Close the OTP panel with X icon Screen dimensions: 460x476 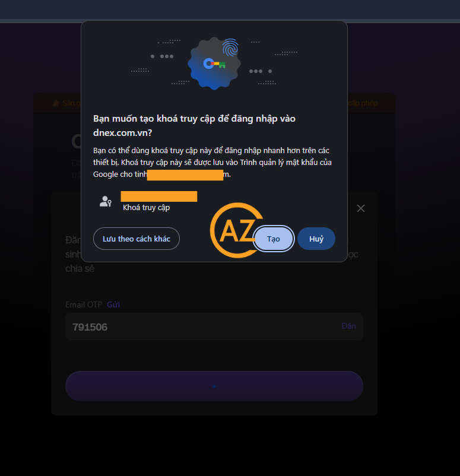[361, 208]
